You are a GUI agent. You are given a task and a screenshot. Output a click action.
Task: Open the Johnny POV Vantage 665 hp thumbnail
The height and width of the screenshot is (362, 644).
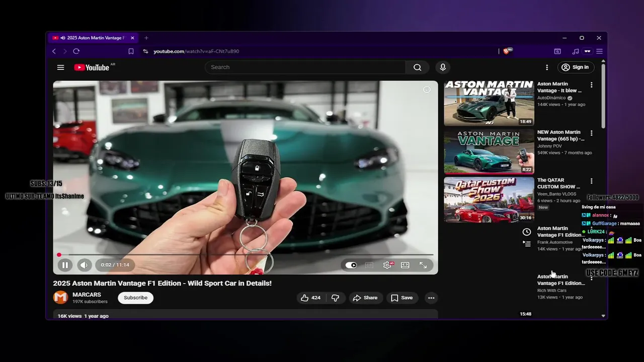coord(489,151)
